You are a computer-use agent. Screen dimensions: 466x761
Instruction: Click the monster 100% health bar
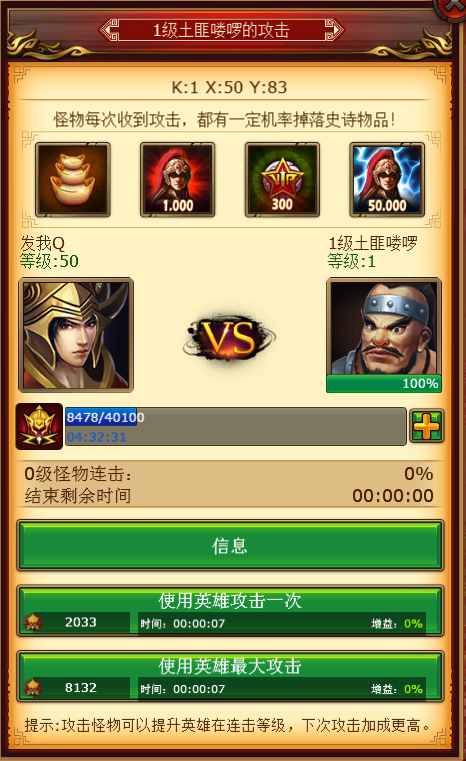pos(384,383)
